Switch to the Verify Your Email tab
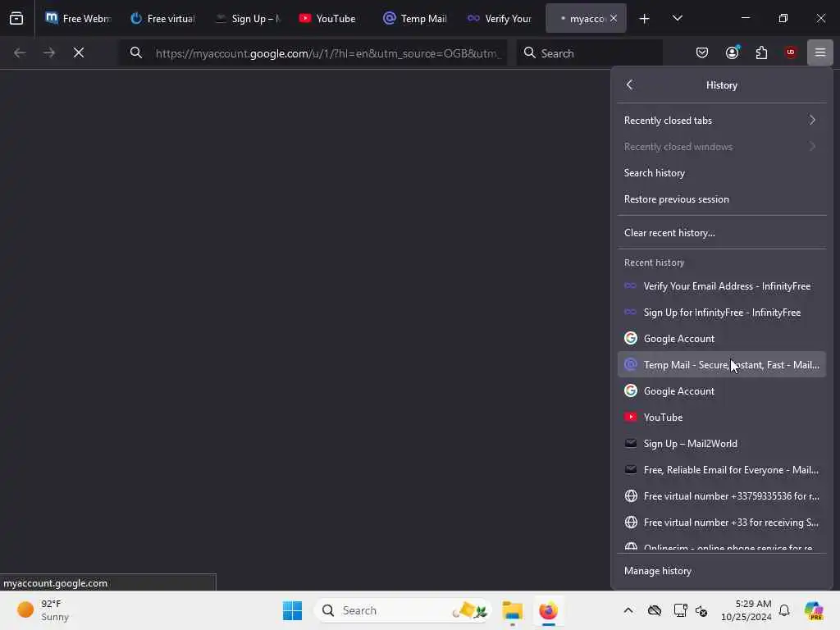Viewport: 840px width, 630px height. pyautogui.click(x=501, y=18)
